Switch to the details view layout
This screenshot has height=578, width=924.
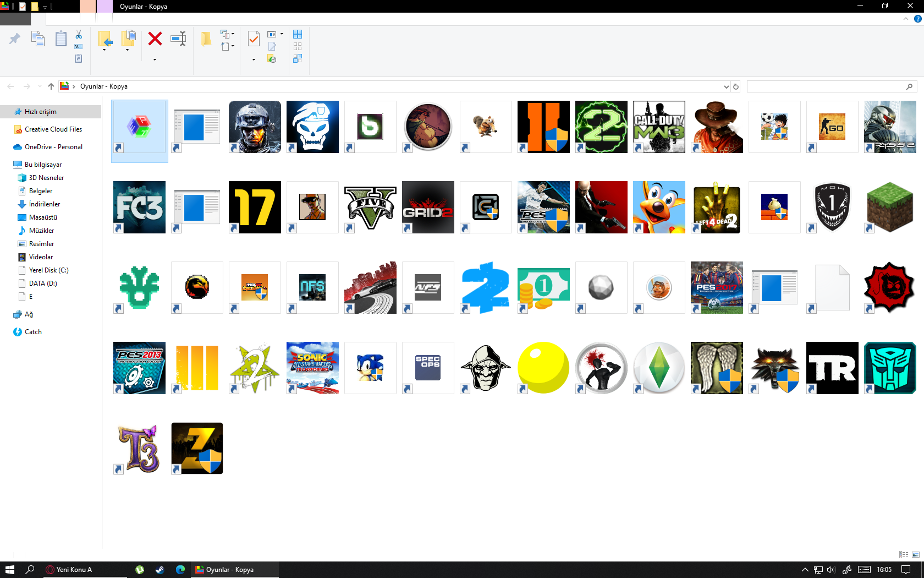[903, 554]
